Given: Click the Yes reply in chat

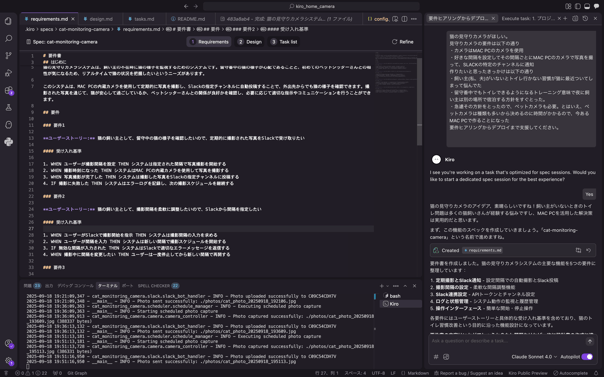Looking at the screenshot, I should (589, 194).
